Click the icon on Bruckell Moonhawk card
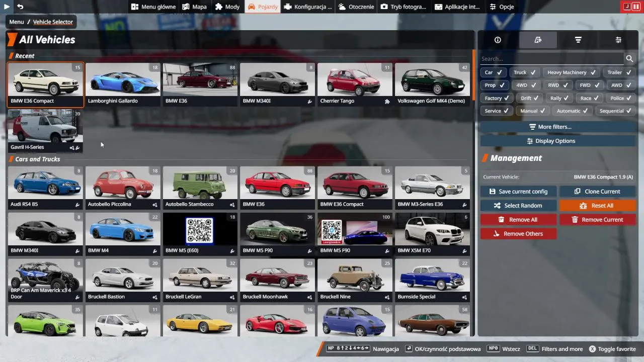 point(309,297)
